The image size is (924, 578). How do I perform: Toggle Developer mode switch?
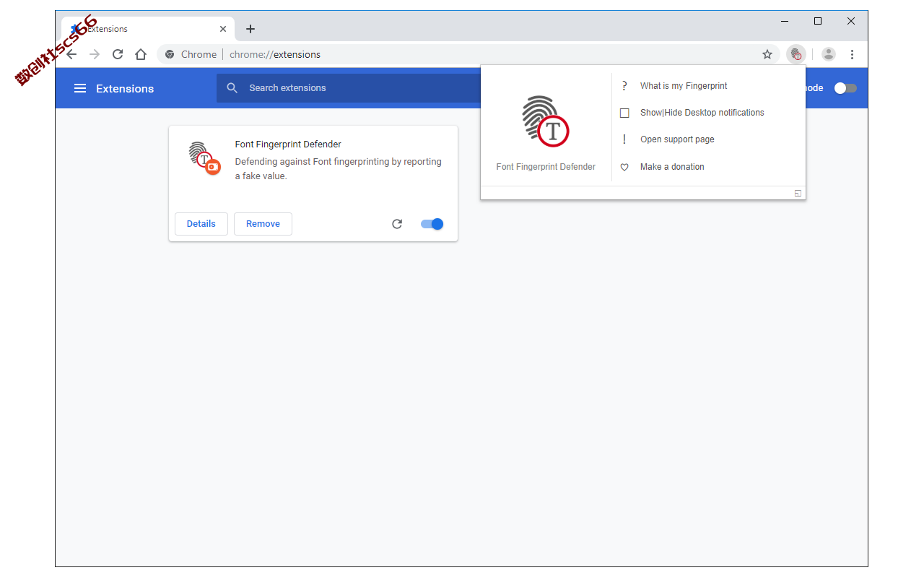coord(845,88)
